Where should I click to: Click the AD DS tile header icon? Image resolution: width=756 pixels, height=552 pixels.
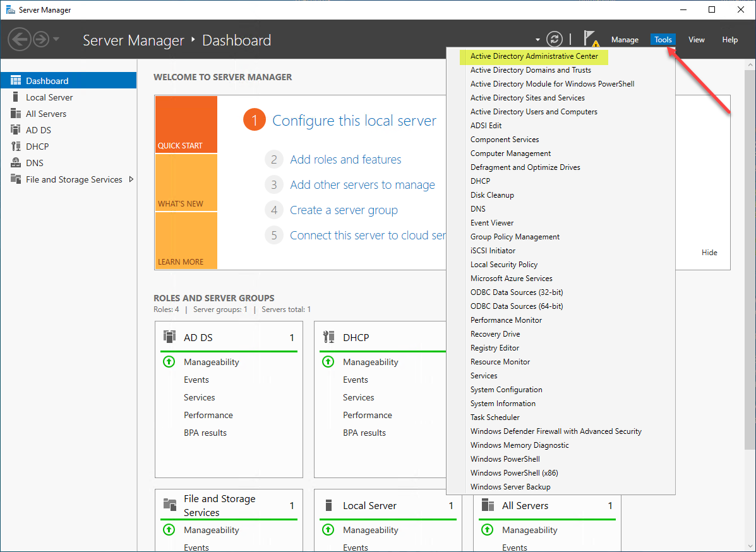pyautogui.click(x=169, y=337)
